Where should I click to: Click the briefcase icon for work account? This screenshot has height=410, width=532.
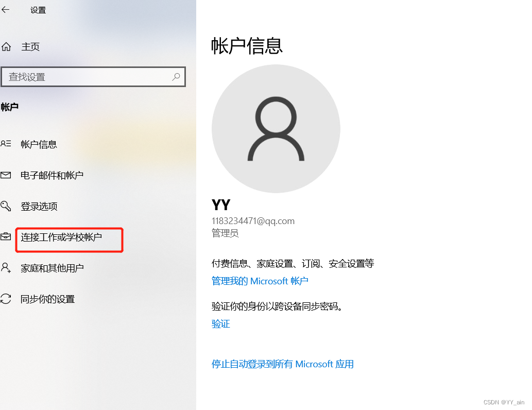pos(6,236)
